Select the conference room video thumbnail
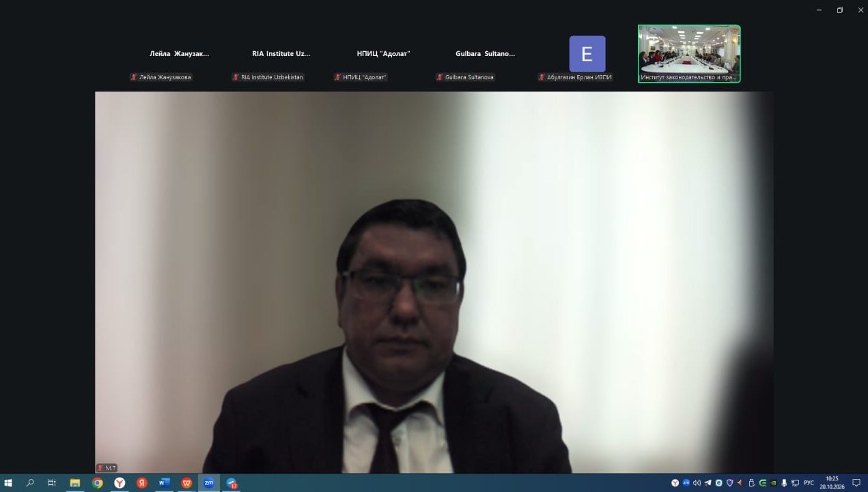 click(x=689, y=54)
